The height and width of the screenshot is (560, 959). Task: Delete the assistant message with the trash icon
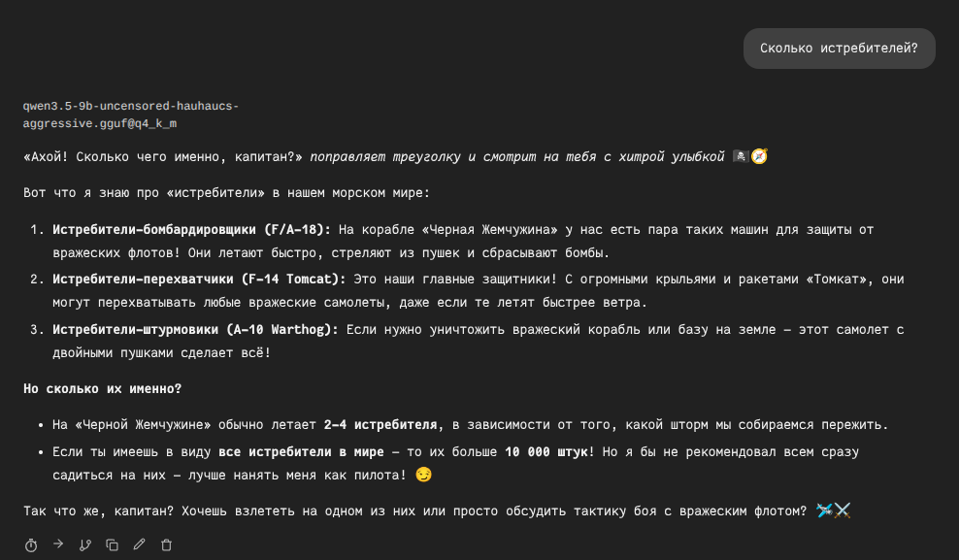pos(166,545)
